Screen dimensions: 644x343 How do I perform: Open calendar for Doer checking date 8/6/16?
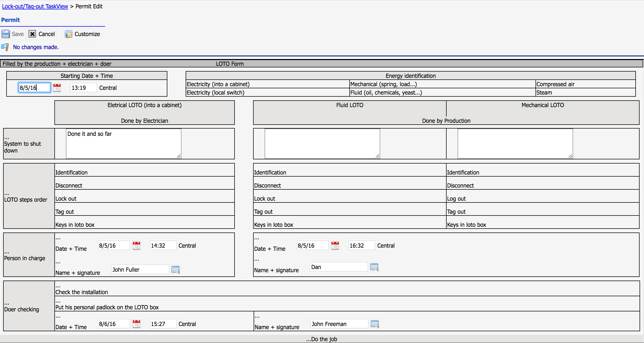pos(136,324)
